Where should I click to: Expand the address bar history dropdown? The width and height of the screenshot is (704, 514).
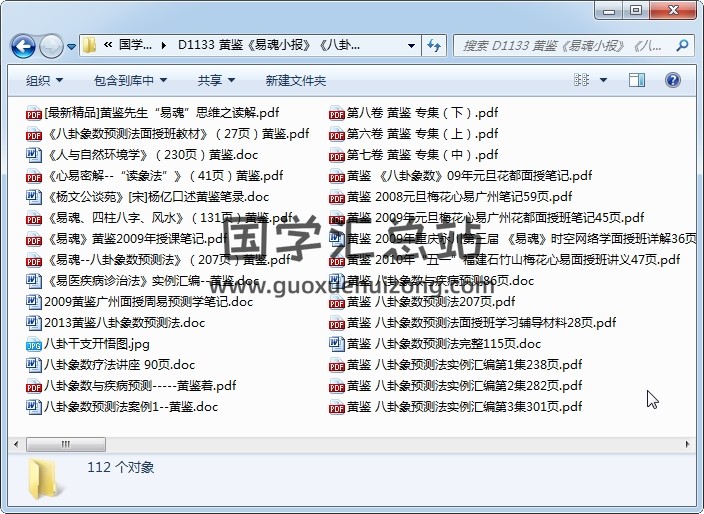click(411, 45)
